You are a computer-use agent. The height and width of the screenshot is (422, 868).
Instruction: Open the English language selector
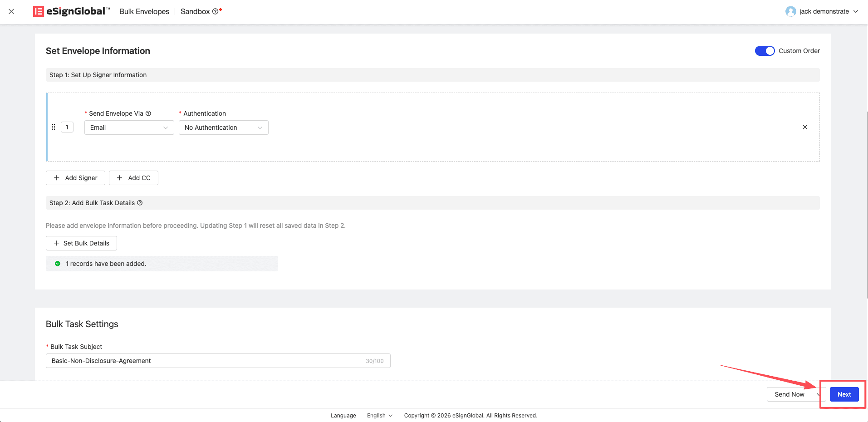[x=379, y=416]
